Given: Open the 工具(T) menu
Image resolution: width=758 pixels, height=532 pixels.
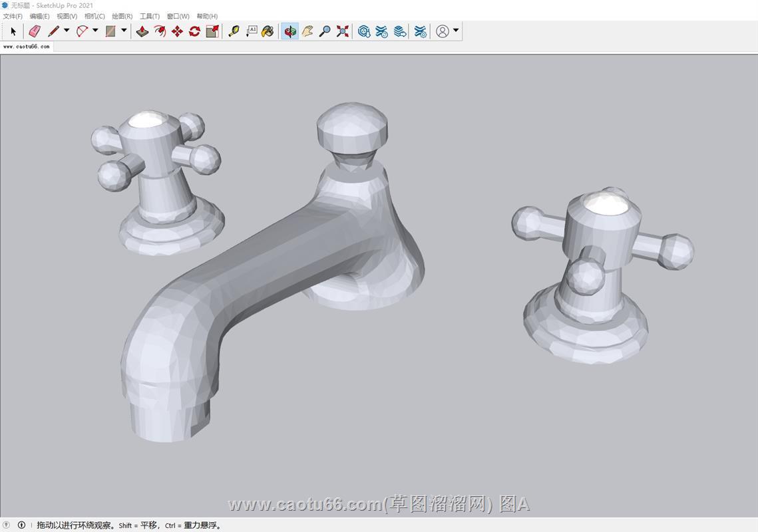Looking at the screenshot, I should point(149,16).
